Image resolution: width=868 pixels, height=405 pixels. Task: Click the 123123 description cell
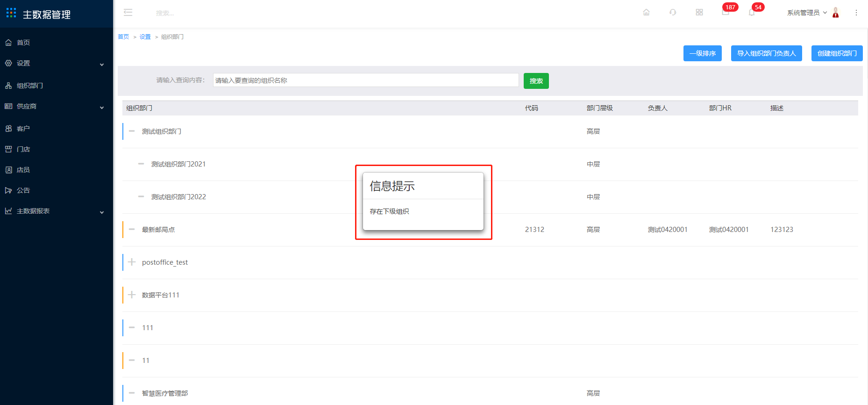[782, 230]
